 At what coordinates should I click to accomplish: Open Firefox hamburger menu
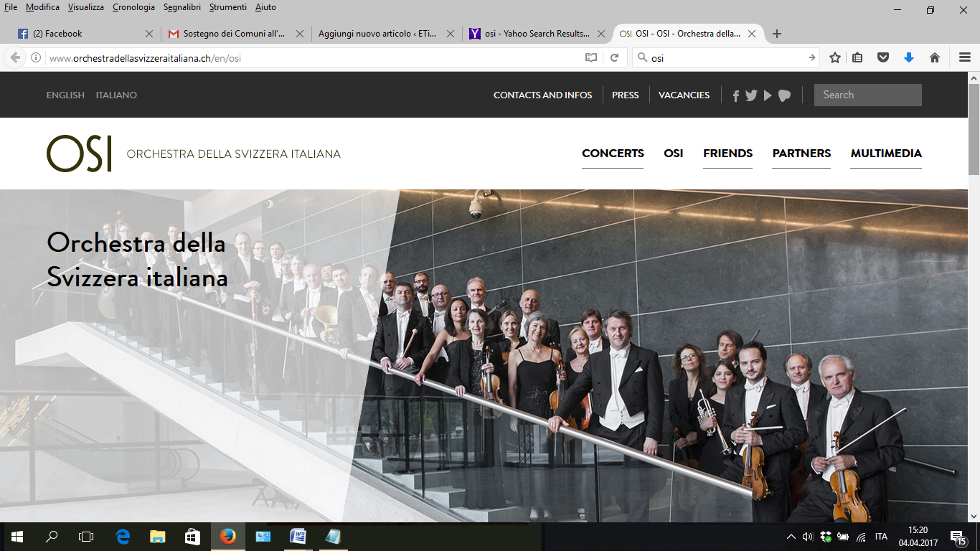click(965, 58)
